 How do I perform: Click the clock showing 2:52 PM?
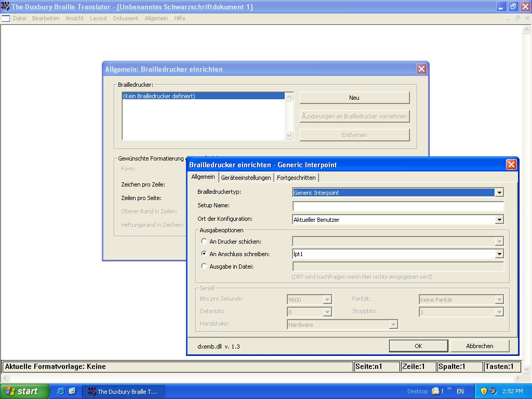513,391
